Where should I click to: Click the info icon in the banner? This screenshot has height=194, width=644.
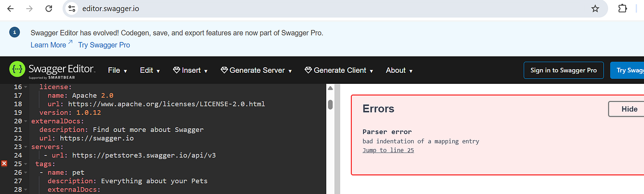[x=16, y=32]
